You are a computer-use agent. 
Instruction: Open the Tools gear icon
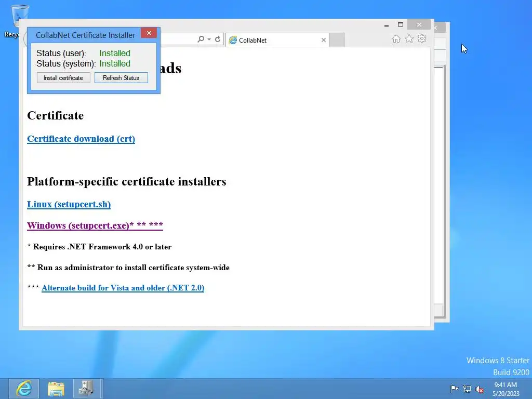422,38
